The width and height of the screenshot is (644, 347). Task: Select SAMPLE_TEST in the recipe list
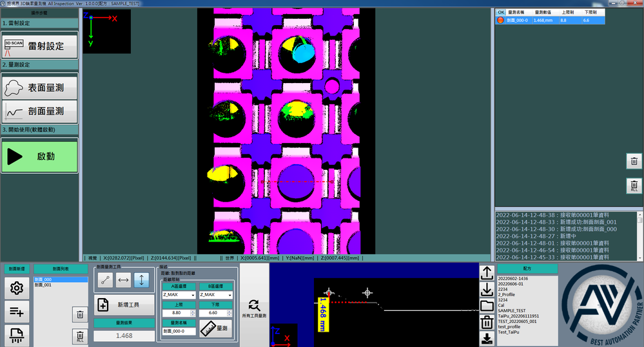pos(512,310)
